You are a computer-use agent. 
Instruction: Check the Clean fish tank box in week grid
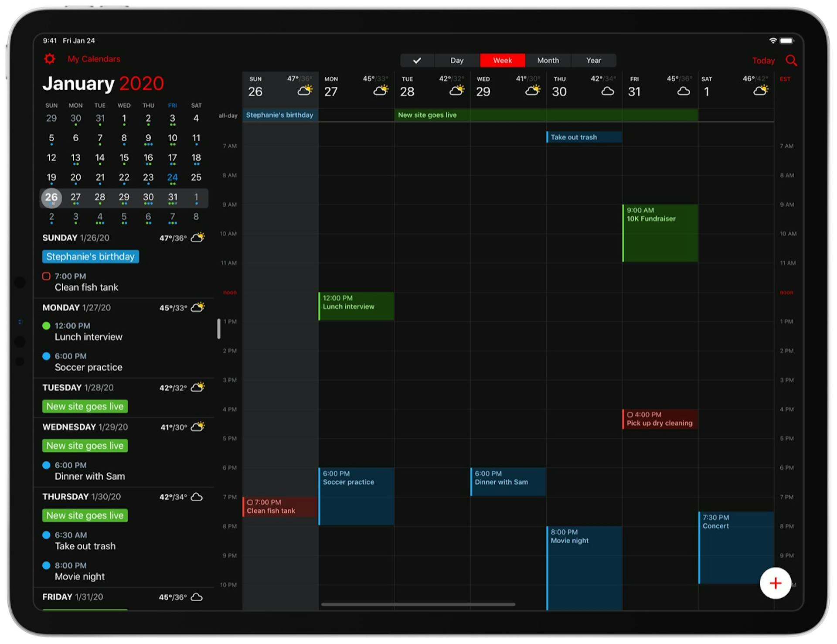[x=250, y=502]
